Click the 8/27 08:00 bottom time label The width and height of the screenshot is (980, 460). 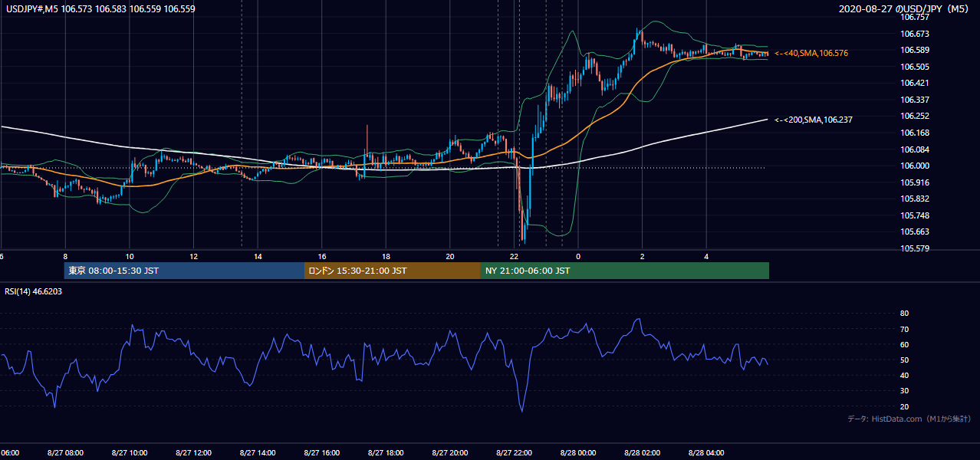64,452
